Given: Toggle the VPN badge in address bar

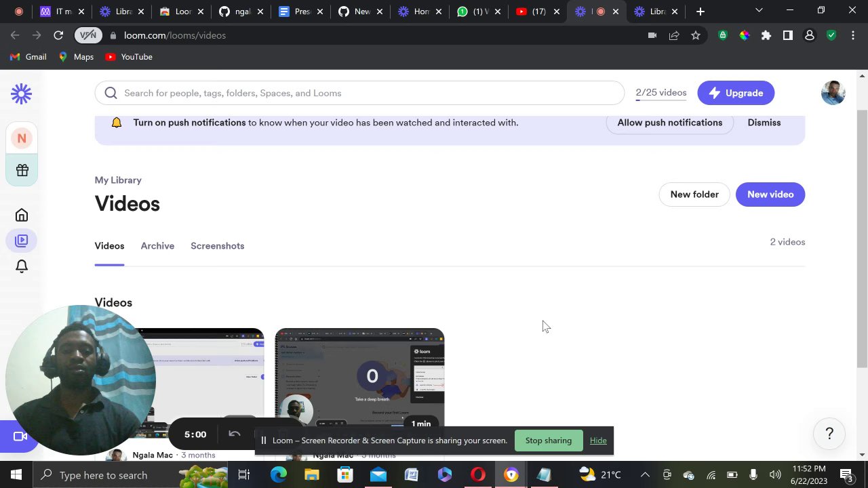Looking at the screenshot, I should pyautogui.click(x=88, y=35).
